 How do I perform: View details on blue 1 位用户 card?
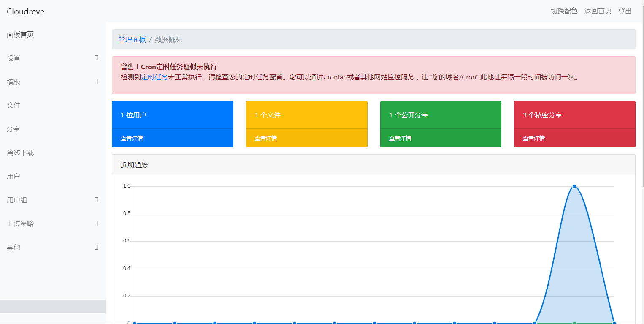point(132,138)
